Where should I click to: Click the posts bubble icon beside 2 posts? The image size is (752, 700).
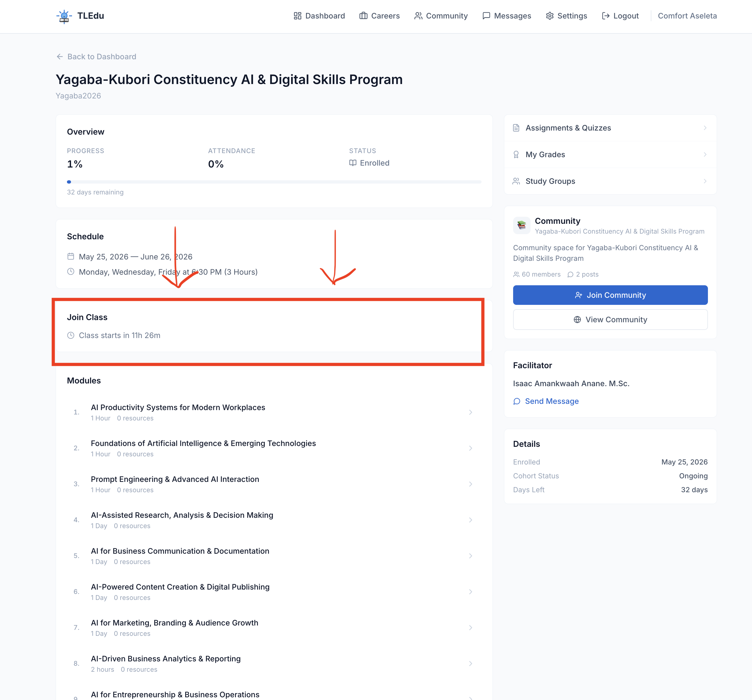(x=571, y=274)
